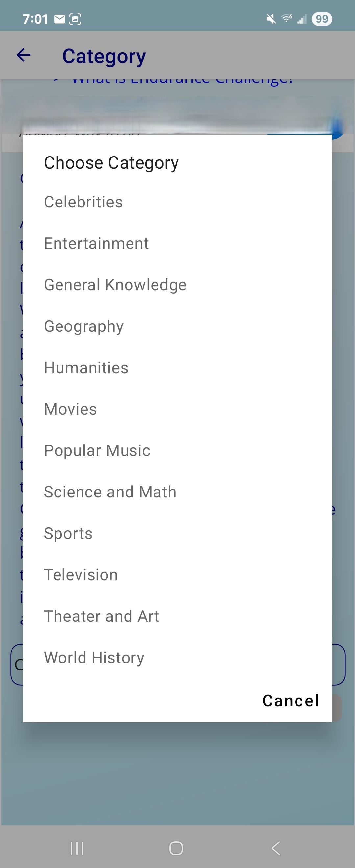Choose Science and Math category

[177, 492]
